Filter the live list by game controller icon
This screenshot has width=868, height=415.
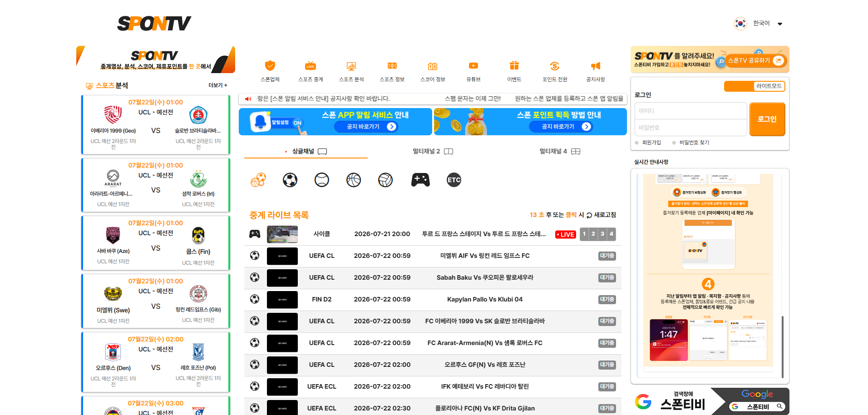[x=420, y=180]
